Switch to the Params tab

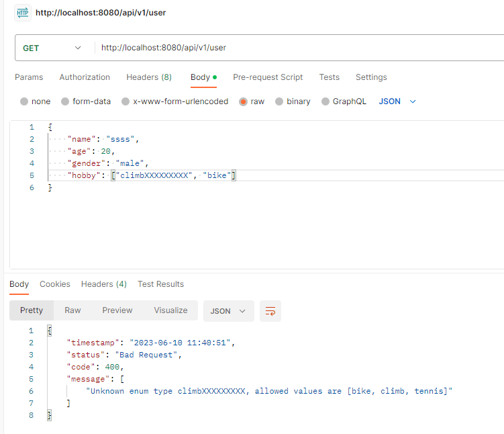29,77
